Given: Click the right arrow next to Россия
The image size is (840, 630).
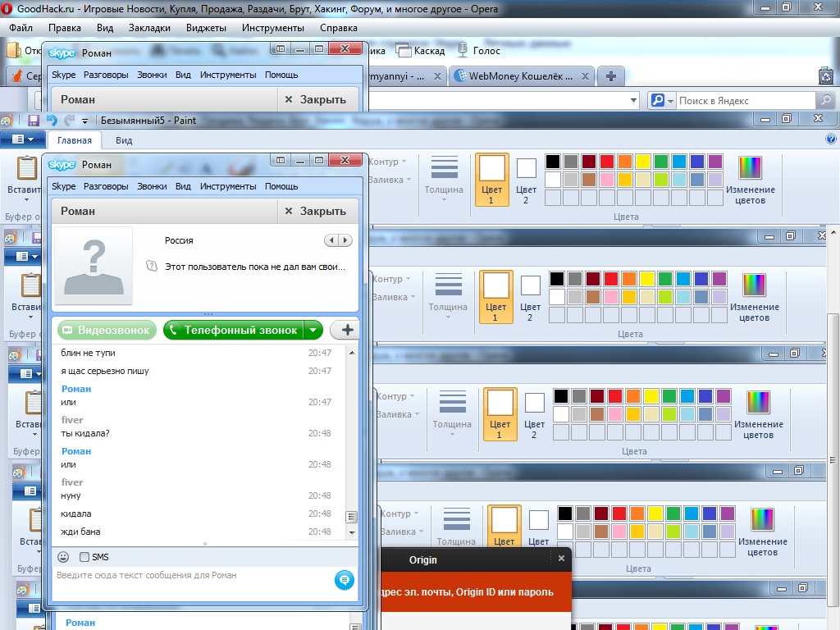Looking at the screenshot, I should [345, 240].
